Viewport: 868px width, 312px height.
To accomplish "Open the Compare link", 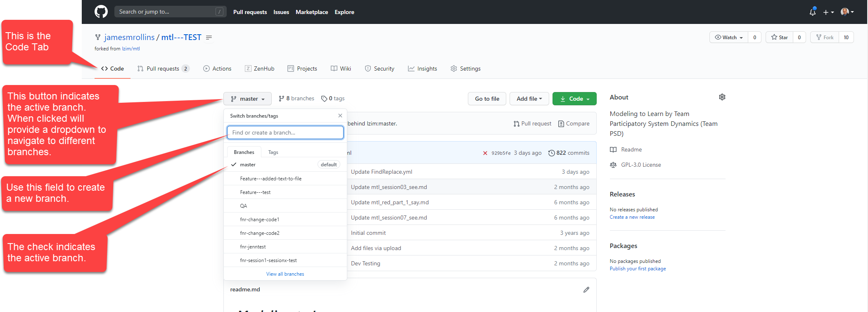I will coord(574,123).
